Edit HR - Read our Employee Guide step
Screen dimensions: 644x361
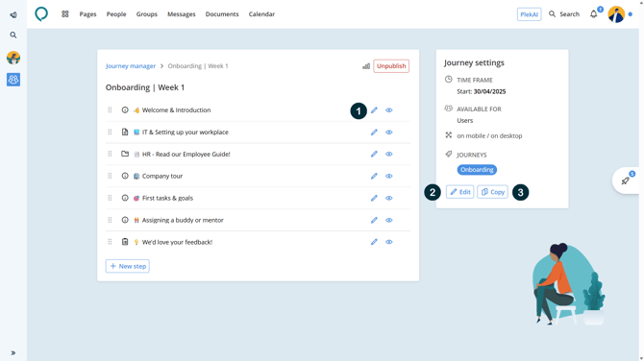(x=374, y=154)
